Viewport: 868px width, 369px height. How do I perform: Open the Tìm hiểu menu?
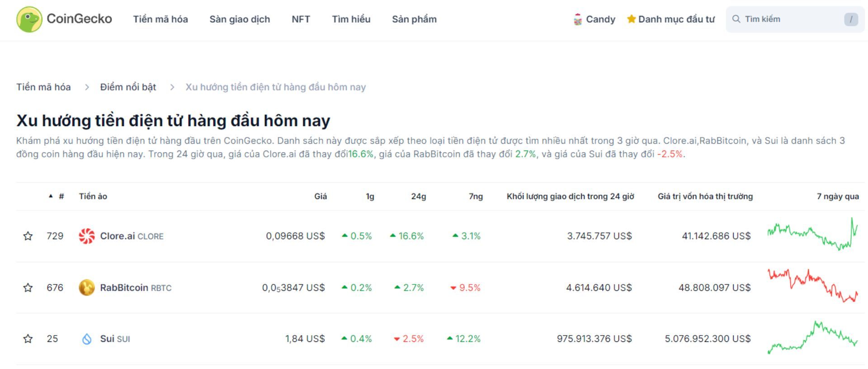tap(351, 19)
